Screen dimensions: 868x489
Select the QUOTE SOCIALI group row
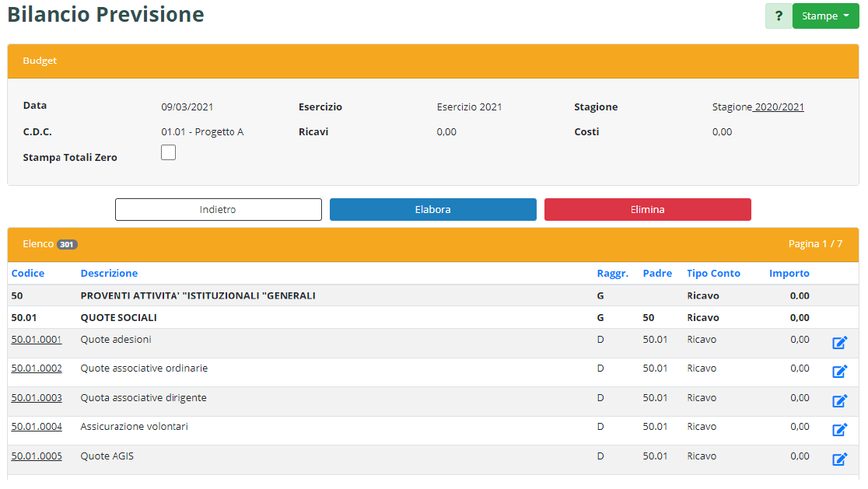click(118, 318)
